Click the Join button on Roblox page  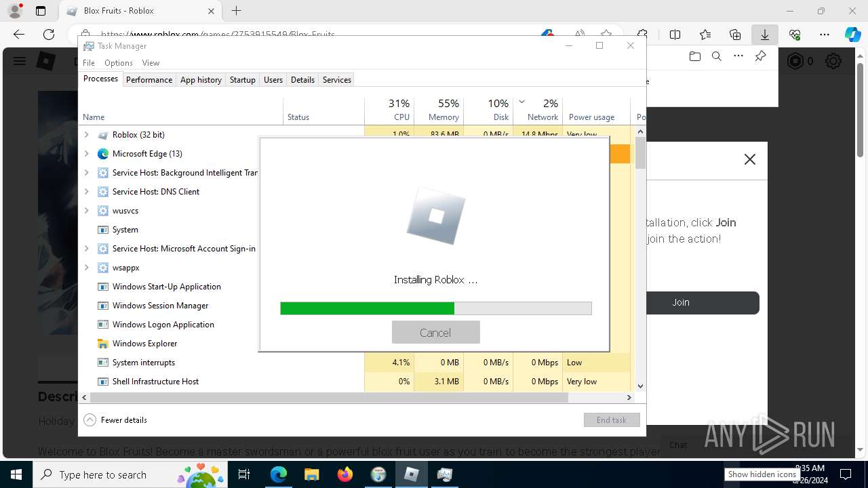coord(681,302)
